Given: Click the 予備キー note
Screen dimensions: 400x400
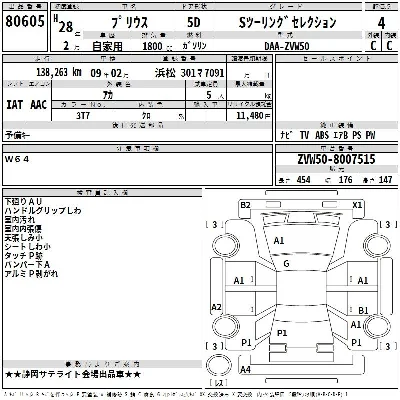Looking at the screenshot, I should point(18,135).
